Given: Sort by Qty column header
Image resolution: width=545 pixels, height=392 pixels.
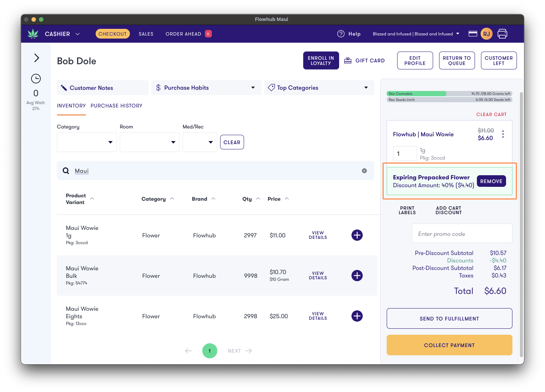Looking at the screenshot, I should (x=251, y=199).
